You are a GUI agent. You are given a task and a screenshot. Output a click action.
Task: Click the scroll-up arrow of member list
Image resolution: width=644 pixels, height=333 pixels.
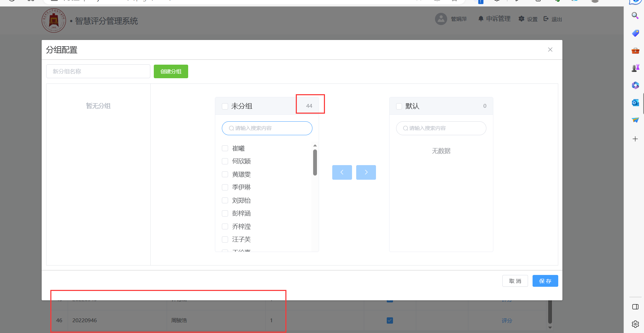(x=315, y=146)
